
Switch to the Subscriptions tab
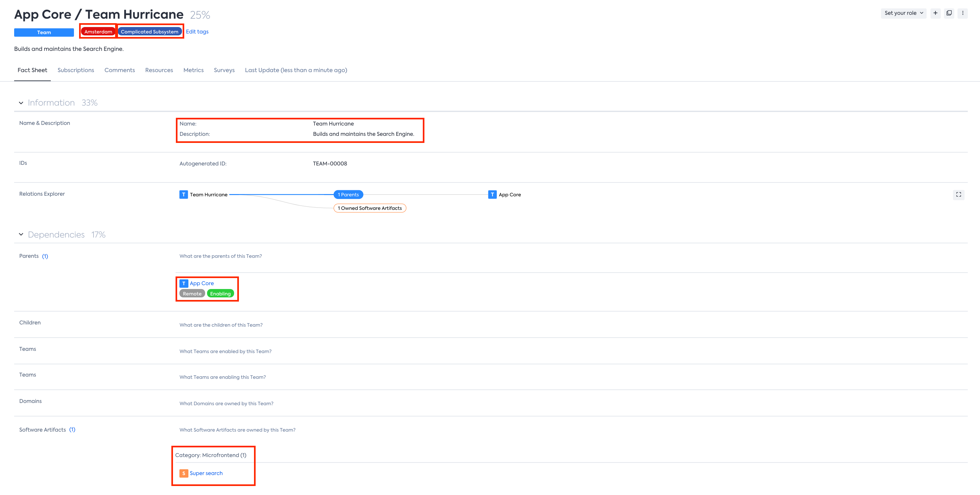click(76, 70)
